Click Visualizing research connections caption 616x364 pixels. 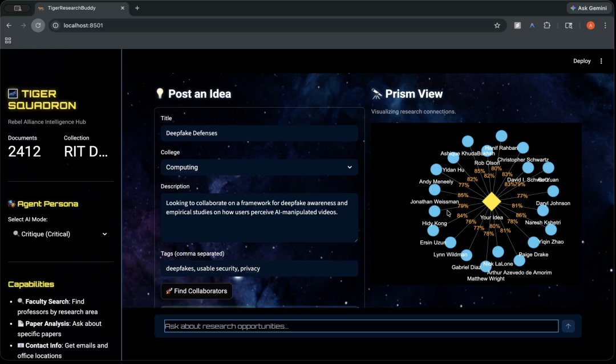click(x=414, y=112)
